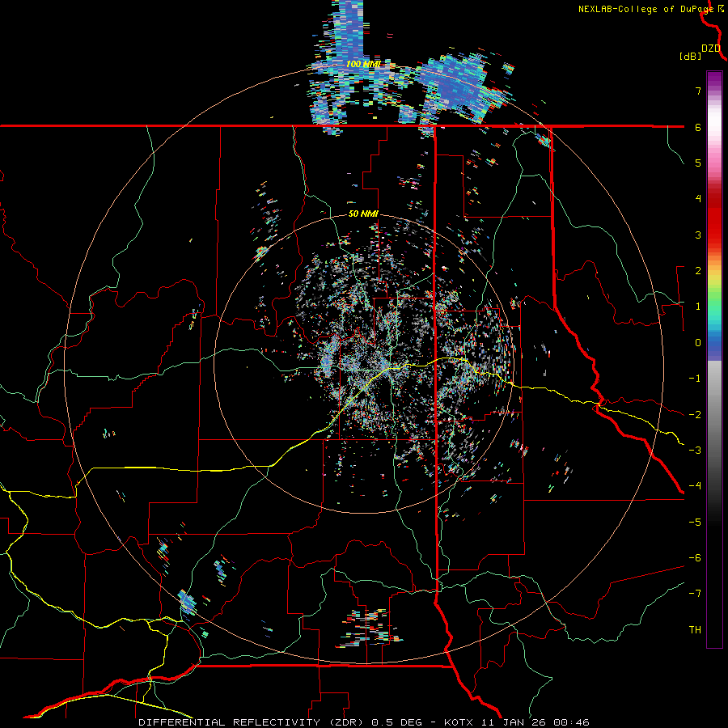
Task: Select the -2 dB scale label
Action: point(695,414)
